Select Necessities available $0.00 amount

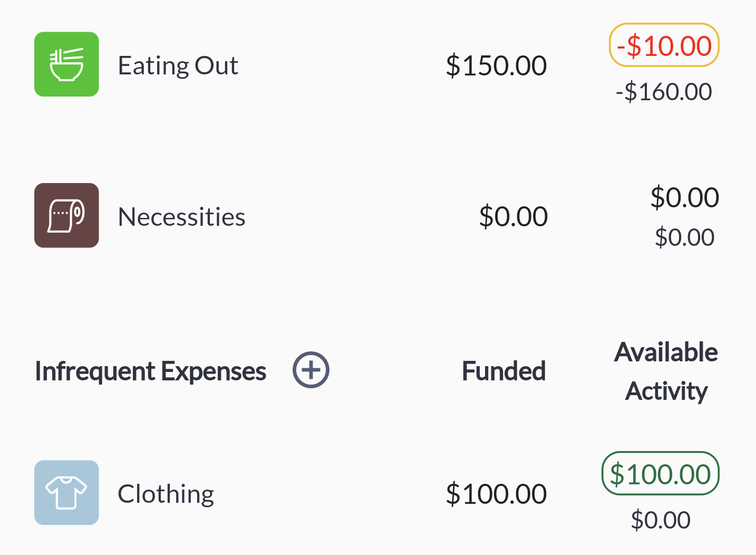pyautogui.click(x=685, y=197)
